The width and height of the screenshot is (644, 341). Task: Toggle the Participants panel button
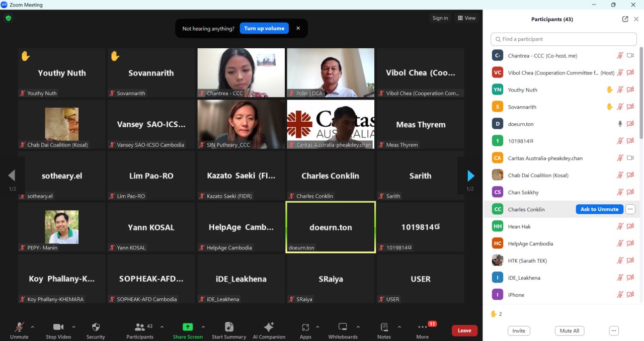(140, 327)
